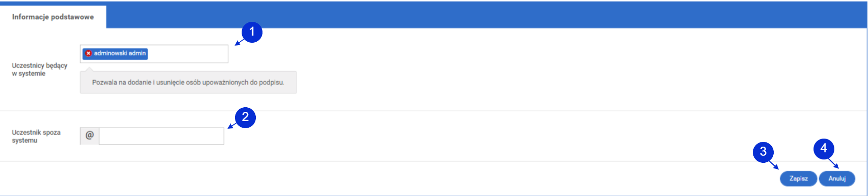Click the Uczestnik spoza systemu label

36,136
